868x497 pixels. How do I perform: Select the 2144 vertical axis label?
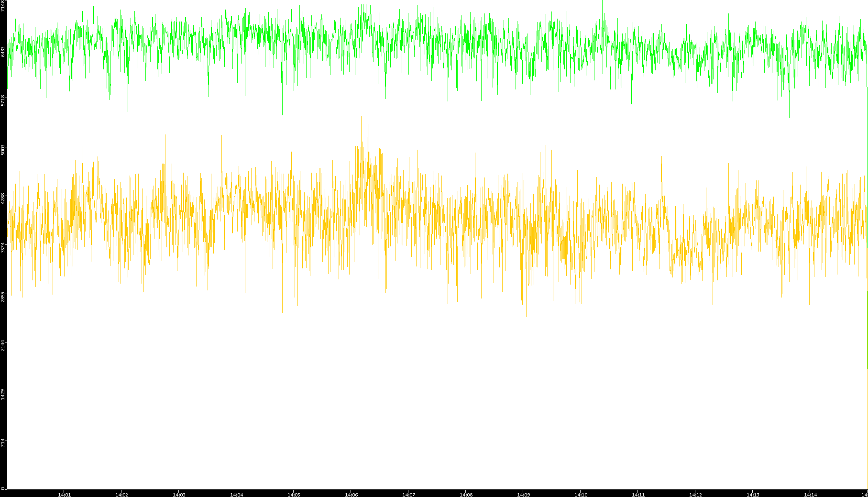coord(3,346)
